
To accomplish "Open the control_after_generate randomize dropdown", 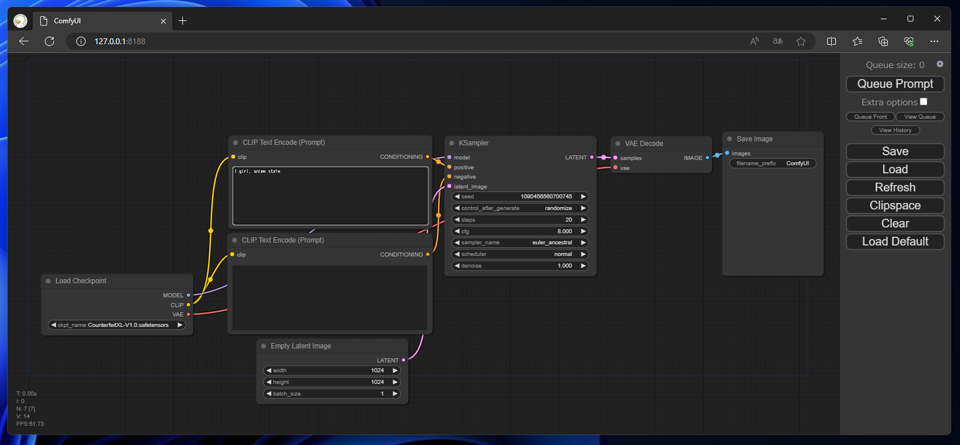I will coord(520,208).
